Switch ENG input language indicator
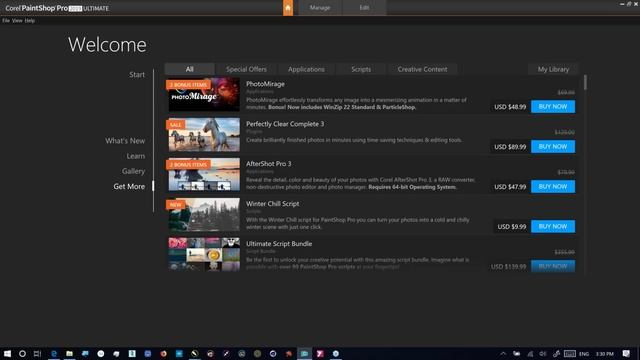 [x=584, y=354]
